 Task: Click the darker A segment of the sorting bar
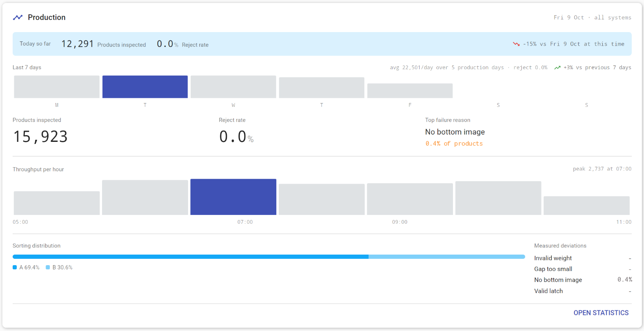191,257
